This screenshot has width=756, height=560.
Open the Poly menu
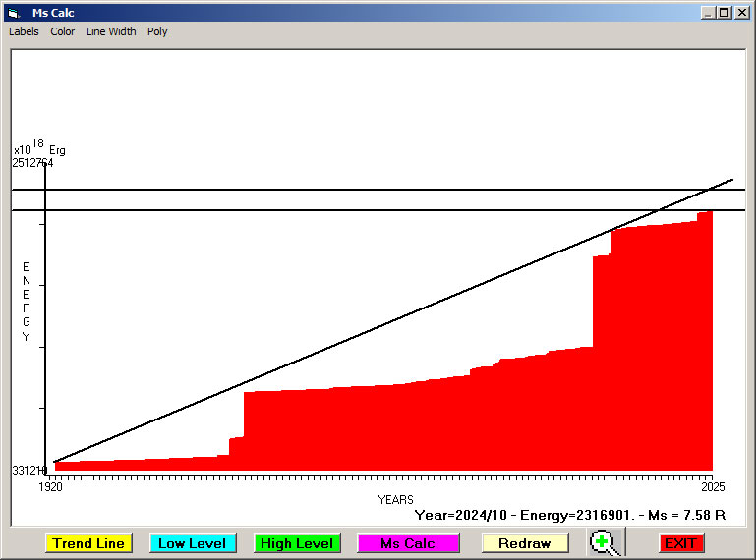[x=157, y=31]
